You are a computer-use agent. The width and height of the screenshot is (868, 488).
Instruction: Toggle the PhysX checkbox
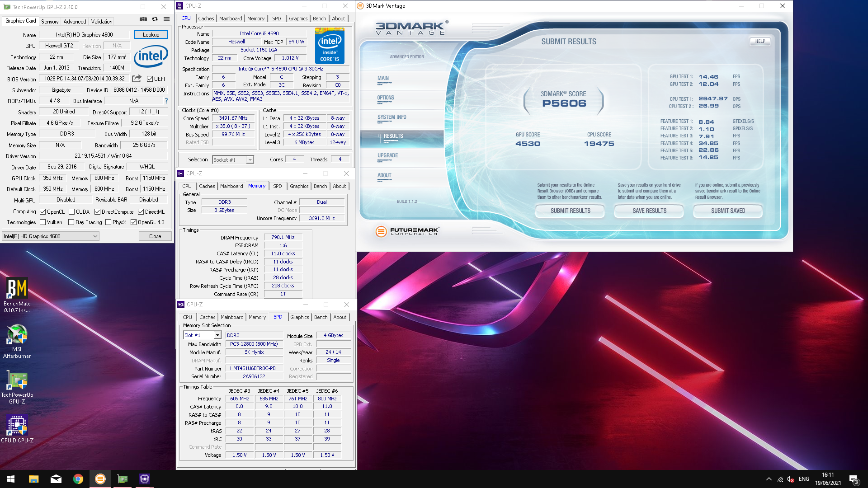click(108, 222)
